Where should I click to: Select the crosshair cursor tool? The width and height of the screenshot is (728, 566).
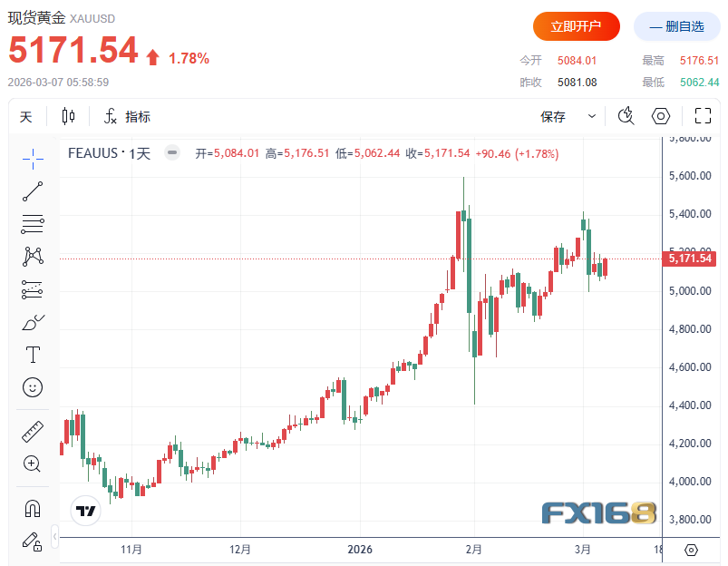point(33,159)
